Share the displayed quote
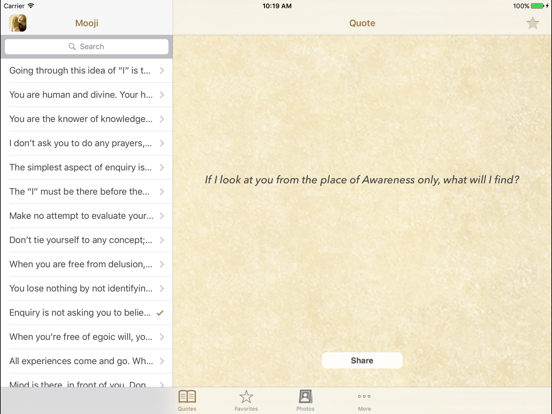Image resolution: width=552 pixels, height=414 pixels. click(x=362, y=360)
